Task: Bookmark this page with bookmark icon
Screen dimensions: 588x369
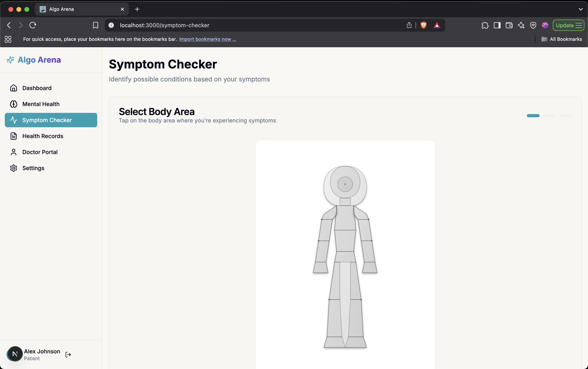Action: 95,25
